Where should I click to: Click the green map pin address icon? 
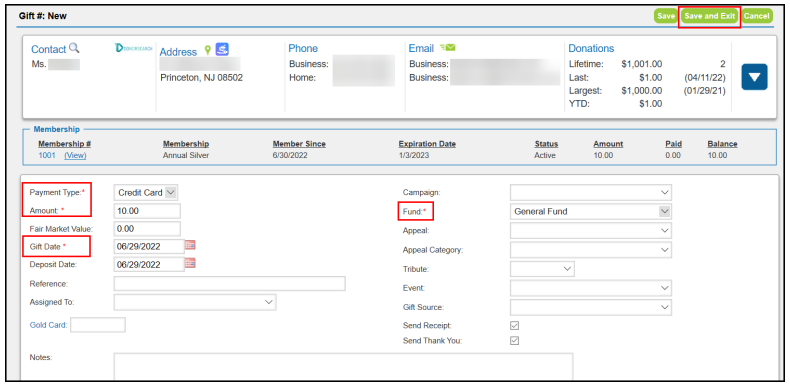coord(207,50)
